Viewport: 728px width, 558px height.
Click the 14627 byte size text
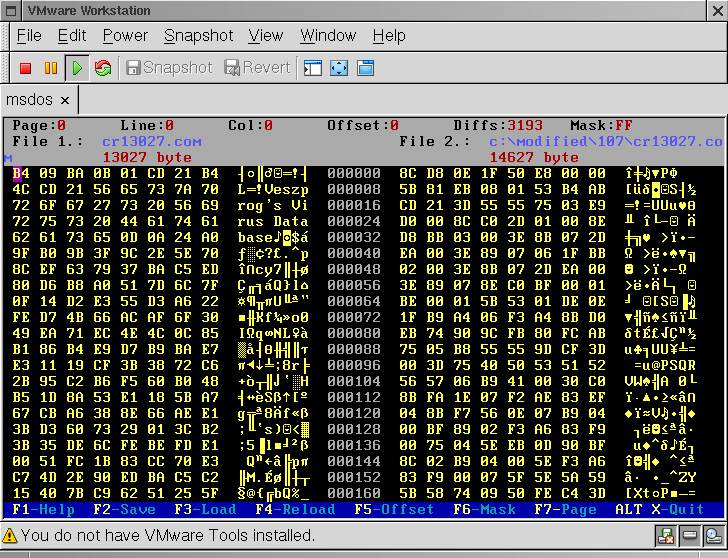click(534, 157)
